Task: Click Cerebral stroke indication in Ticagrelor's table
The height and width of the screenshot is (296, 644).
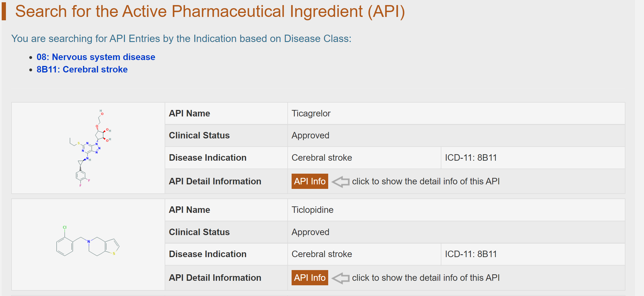Action: 322,158
